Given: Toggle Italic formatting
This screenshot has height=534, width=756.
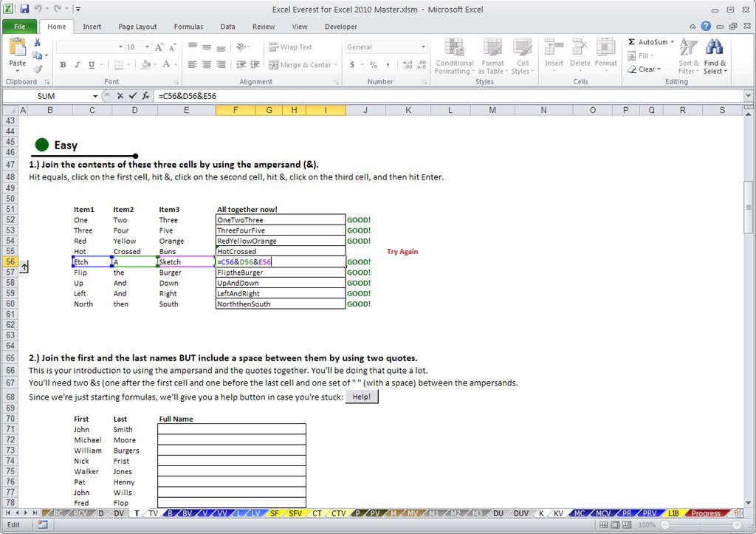Looking at the screenshot, I should click(77, 65).
